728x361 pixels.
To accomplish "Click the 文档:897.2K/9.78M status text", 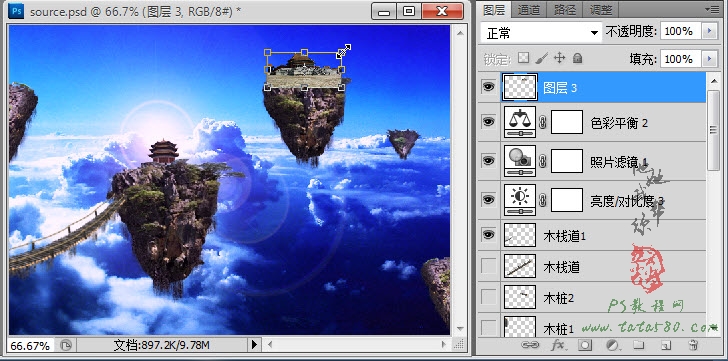I will [x=162, y=345].
